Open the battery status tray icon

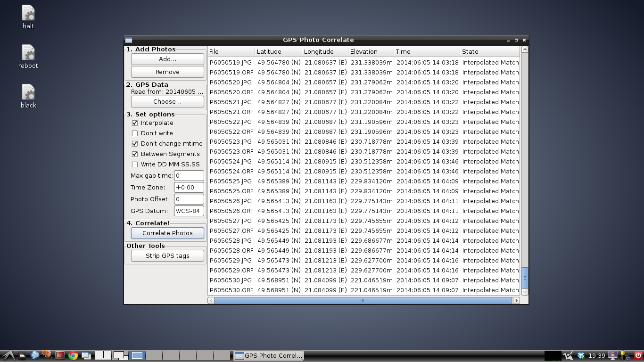point(624,355)
